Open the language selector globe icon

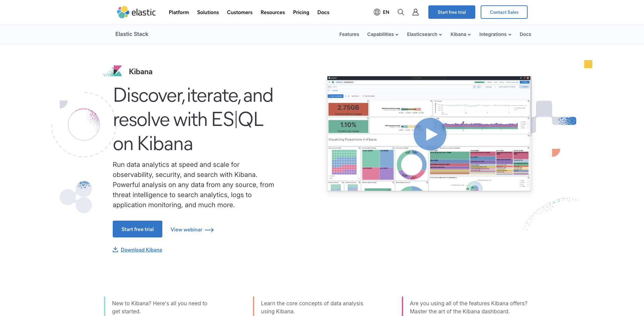pos(377,12)
